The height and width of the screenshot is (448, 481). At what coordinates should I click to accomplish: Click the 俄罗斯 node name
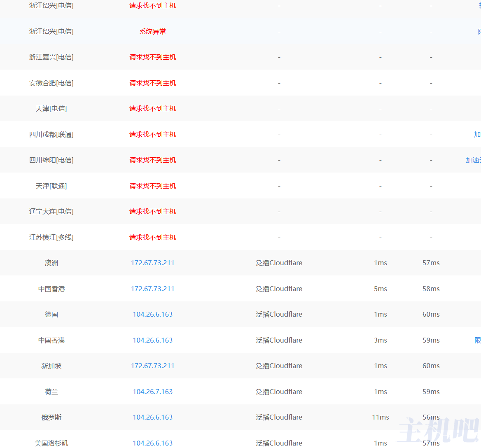(x=51, y=418)
